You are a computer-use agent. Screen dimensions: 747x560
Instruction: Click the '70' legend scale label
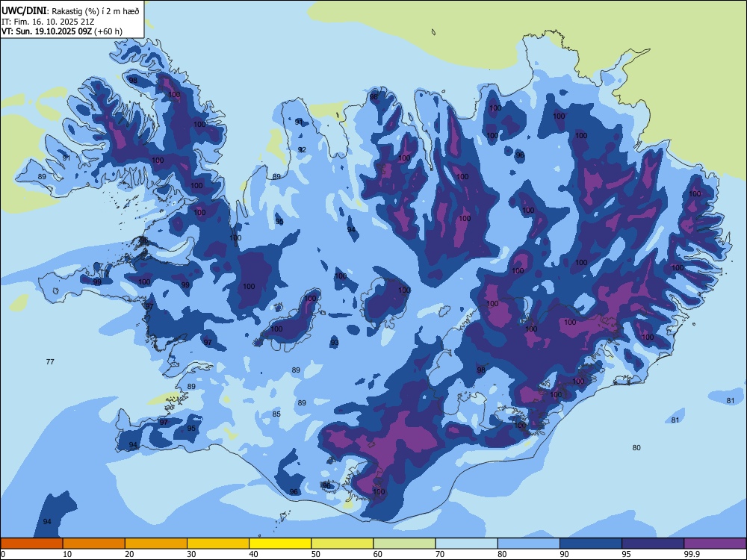click(440, 554)
